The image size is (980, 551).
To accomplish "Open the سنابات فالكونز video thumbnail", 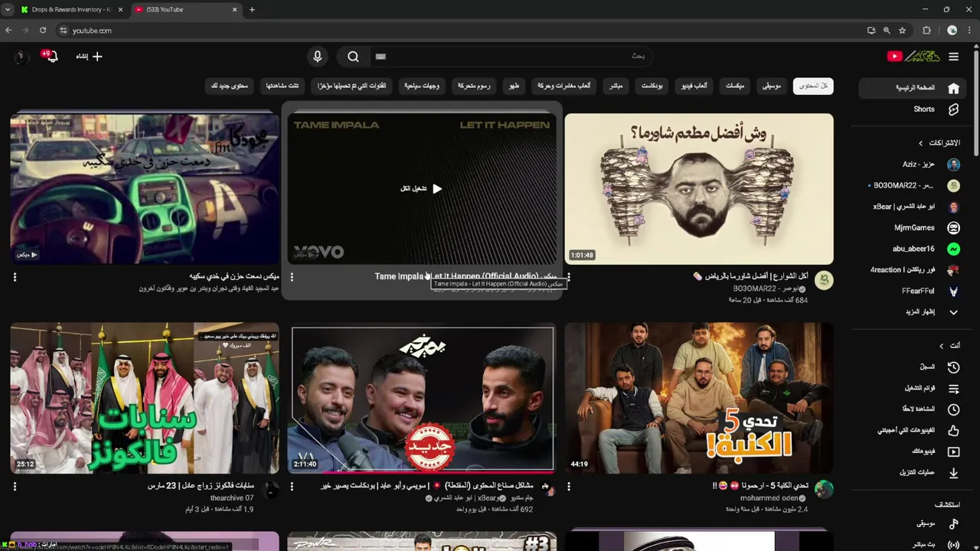I will tap(145, 398).
